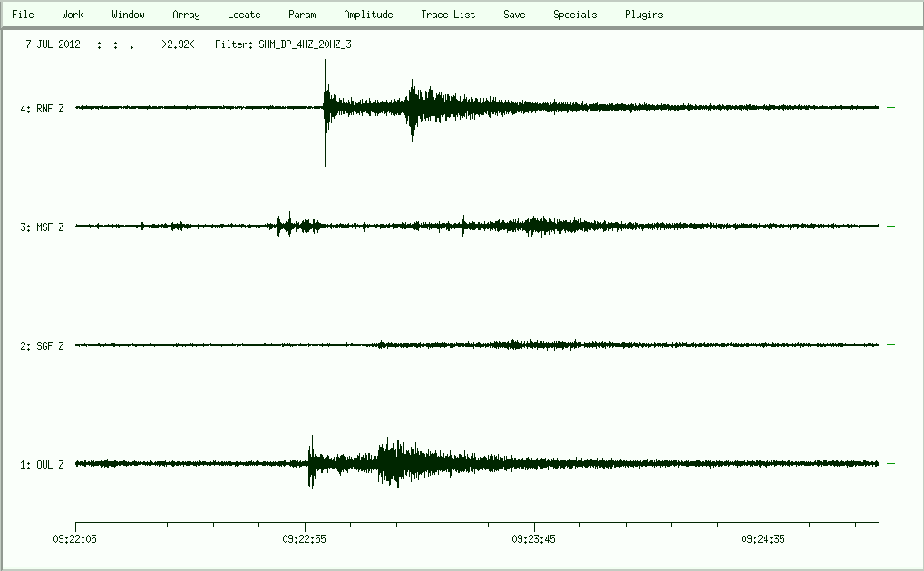Open the Plugins menu

644,15
